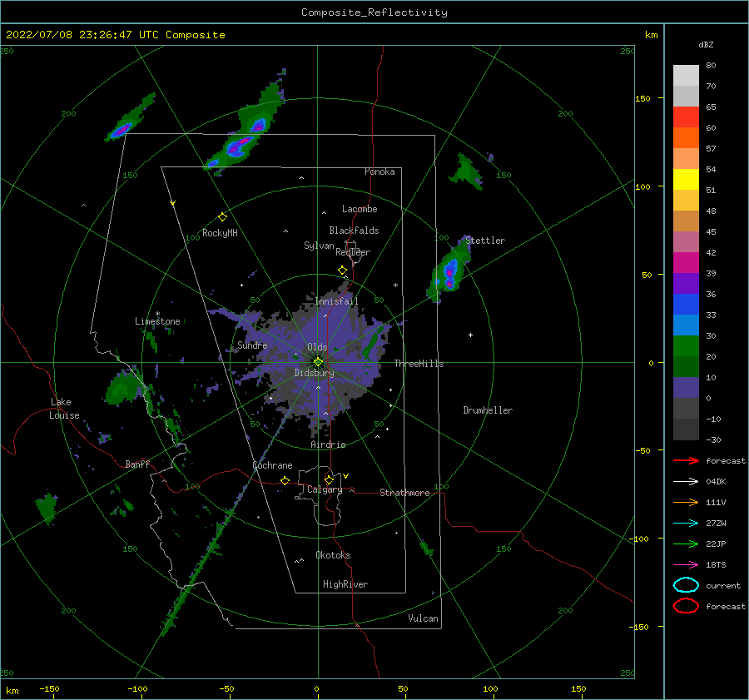Click the Lacombe city label

point(360,209)
